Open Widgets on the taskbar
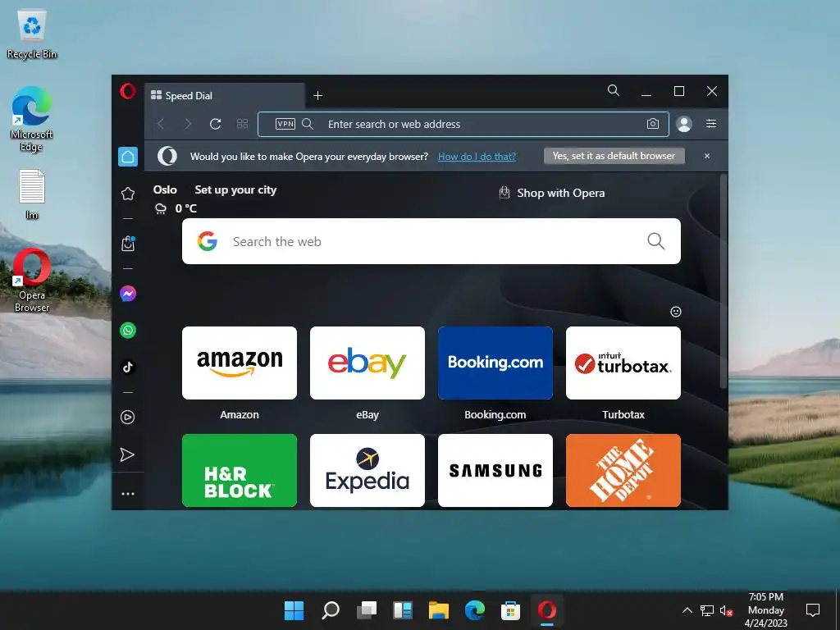 [402, 610]
